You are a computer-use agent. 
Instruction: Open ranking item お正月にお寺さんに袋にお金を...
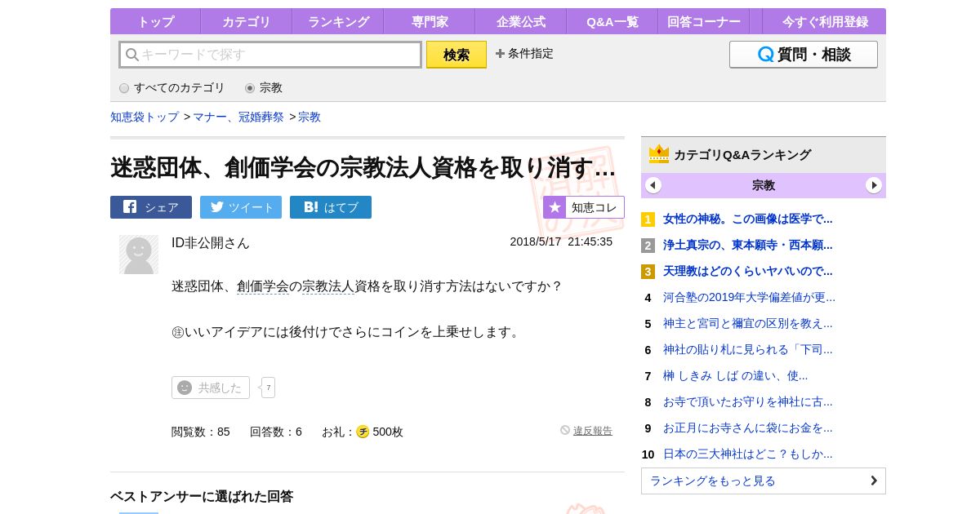pyautogui.click(x=748, y=428)
